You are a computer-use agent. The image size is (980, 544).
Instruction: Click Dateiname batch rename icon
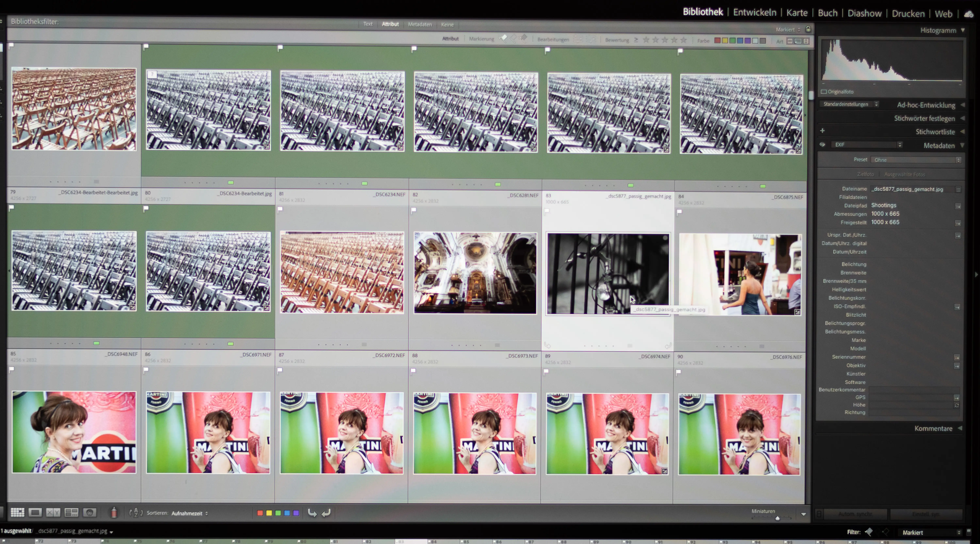[958, 189]
